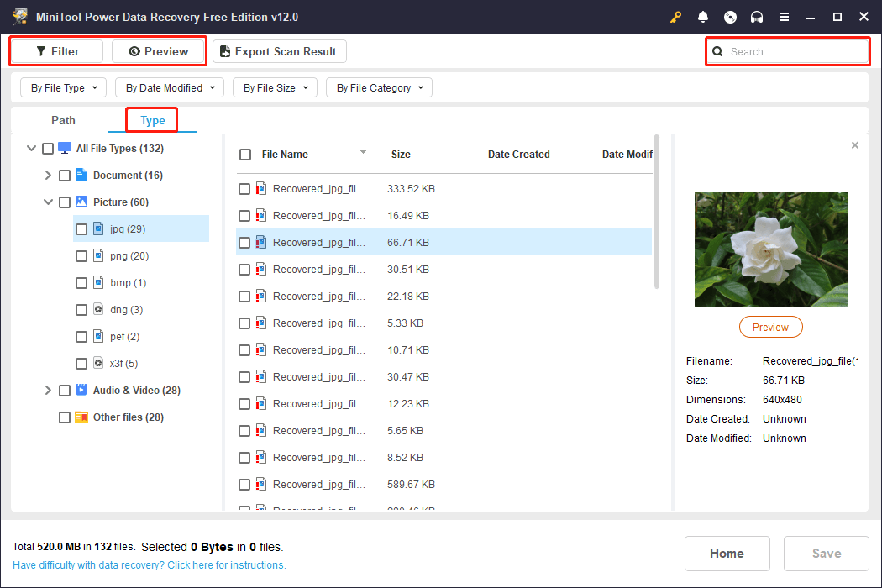Image resolution: width=882 pixels, height=588 pixels.
Task: Collapse the All File Types tree node
Action: point(32,149)
